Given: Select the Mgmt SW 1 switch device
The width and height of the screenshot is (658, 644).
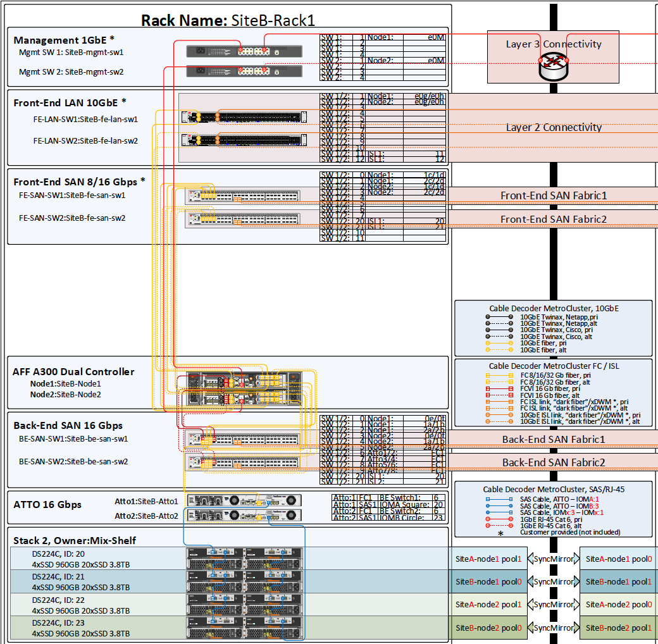Looking at the screenshot, I should point(244,51).
